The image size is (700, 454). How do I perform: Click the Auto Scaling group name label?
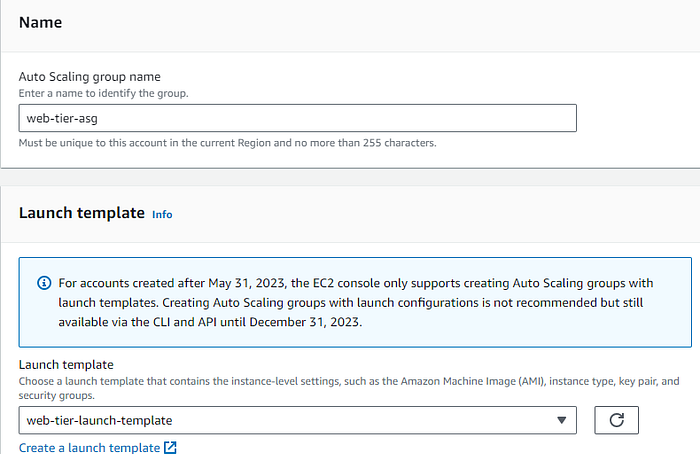click(x=89, y=77)
